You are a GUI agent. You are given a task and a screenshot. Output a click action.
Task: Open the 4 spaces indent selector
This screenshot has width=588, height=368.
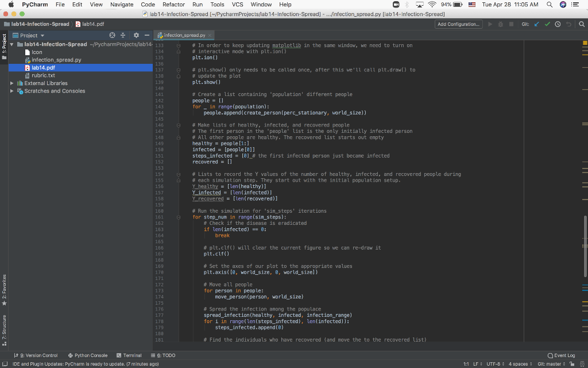(x=520, y=364)
